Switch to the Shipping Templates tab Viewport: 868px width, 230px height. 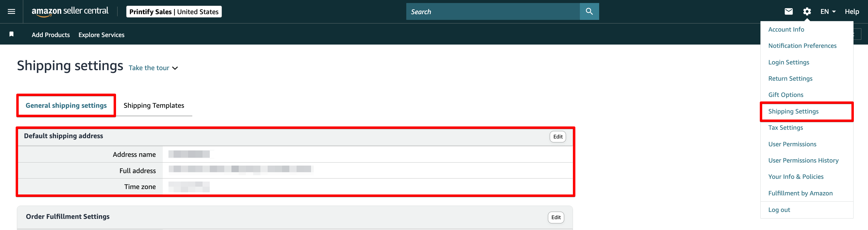point(154,105)
